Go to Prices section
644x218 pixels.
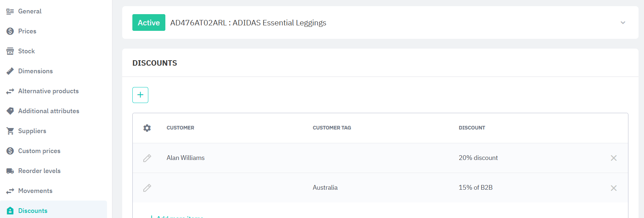[27, 31]
